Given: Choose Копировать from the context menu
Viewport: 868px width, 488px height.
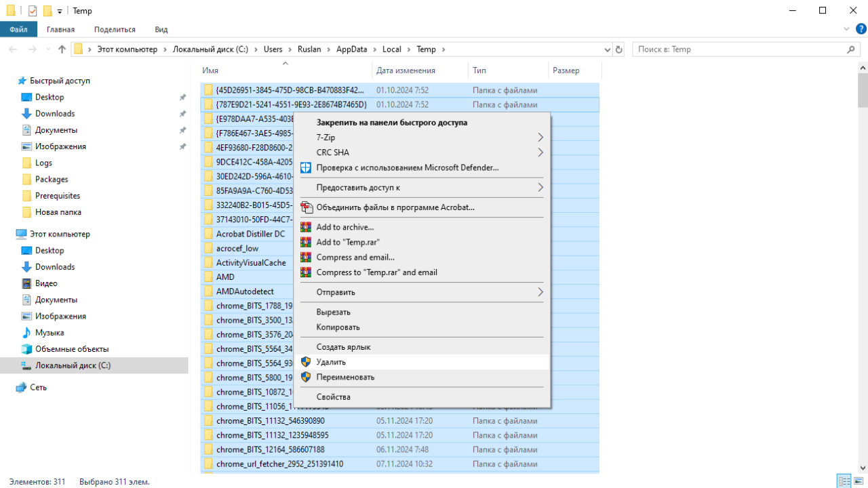Looking at the screenshot, I should coord(421,327).
